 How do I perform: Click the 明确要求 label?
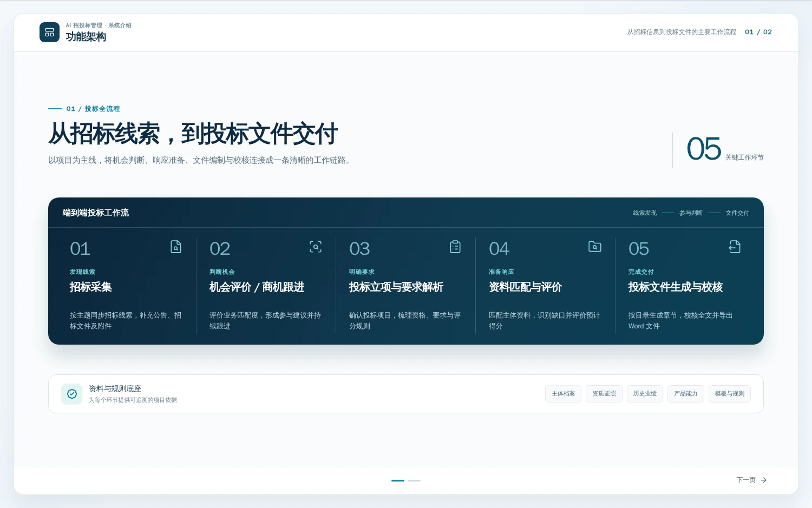pyautogui.click(x=362, y=272)
